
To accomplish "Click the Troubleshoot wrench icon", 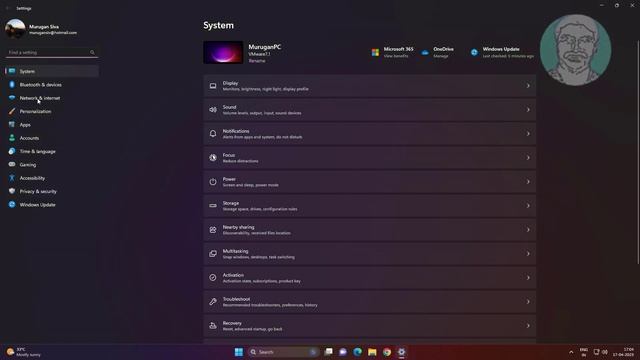I will coord(213,302).
